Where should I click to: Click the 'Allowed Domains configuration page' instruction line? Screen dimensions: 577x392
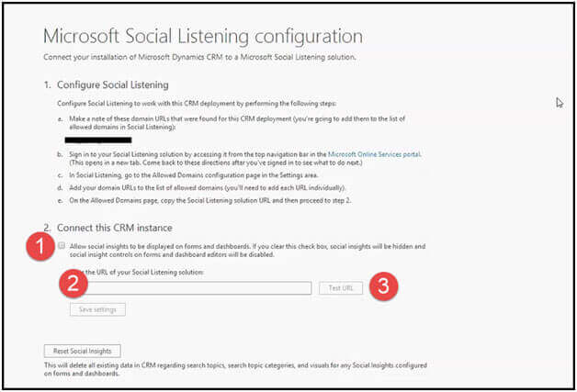194,175
